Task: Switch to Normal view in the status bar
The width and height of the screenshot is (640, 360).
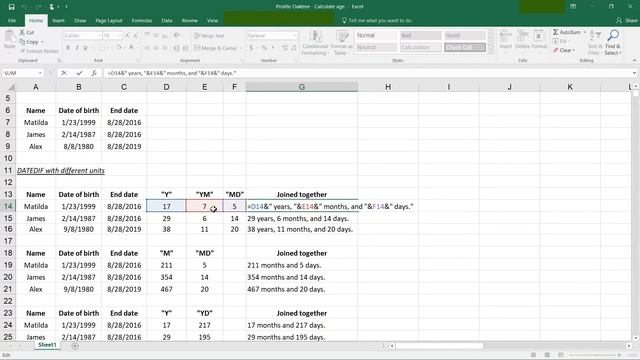Action: point(533,355)
